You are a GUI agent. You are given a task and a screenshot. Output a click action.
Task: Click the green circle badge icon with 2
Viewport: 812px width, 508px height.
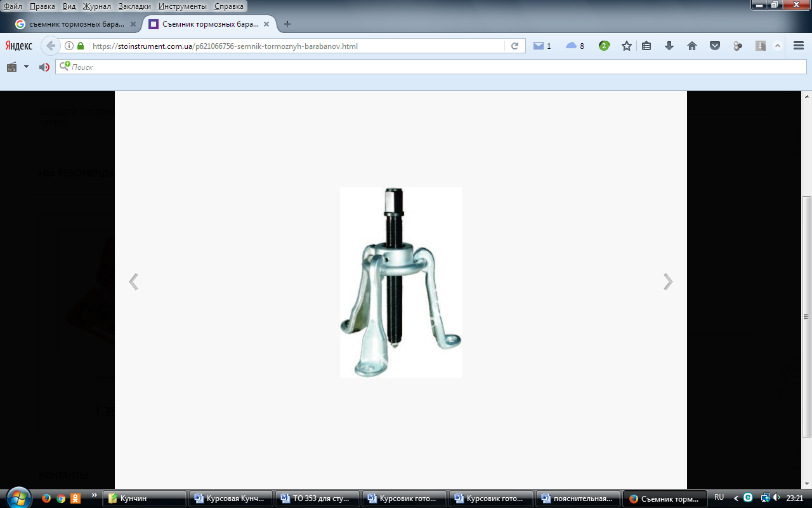[x=604, y=46]
